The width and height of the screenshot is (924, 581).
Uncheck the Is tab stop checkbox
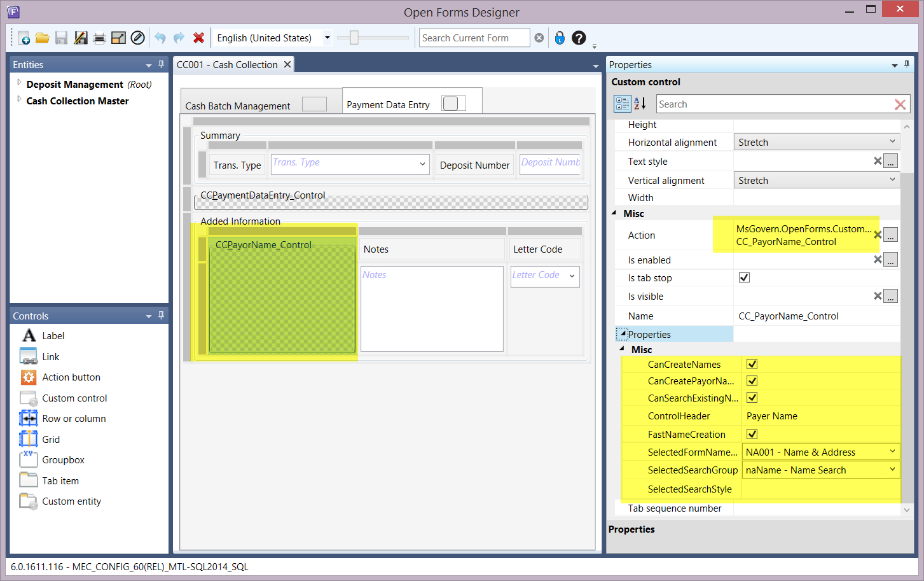(x=744, y=277)
